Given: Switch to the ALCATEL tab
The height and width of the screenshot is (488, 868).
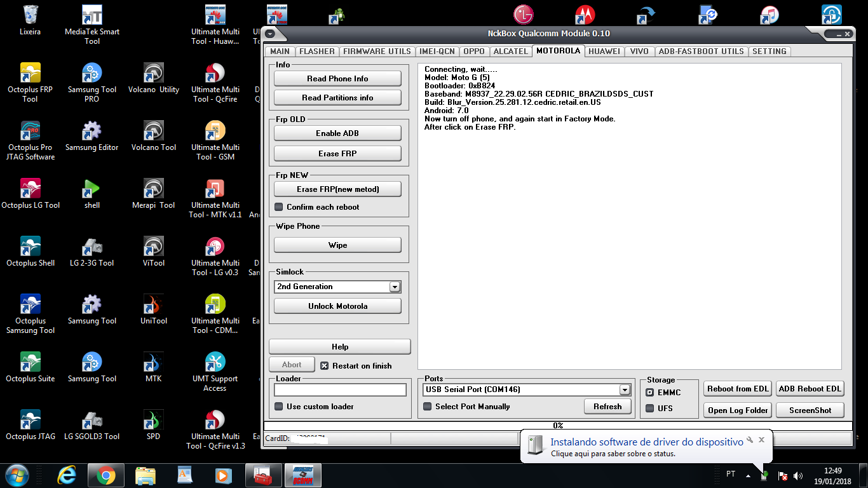Looking at the screenshot, I should click(x=510, y=51).
